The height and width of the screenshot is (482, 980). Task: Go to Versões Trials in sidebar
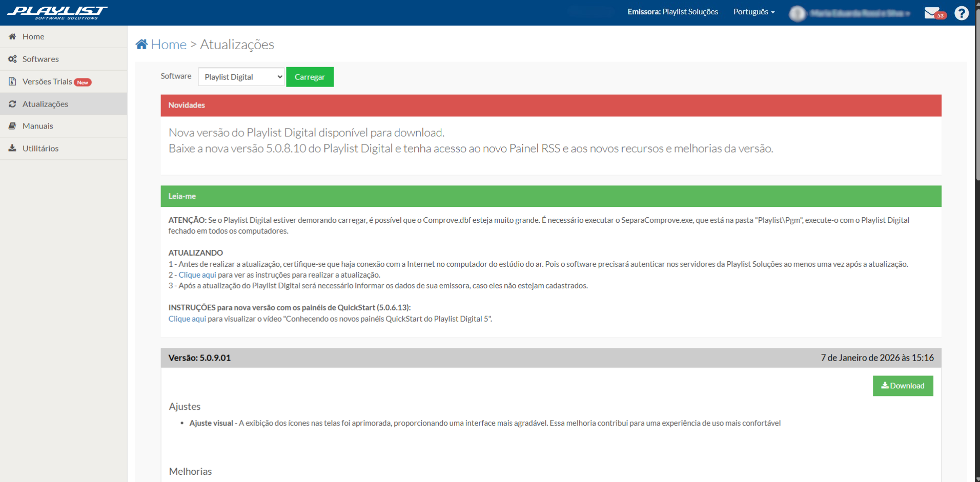click(x=47, y=81)
